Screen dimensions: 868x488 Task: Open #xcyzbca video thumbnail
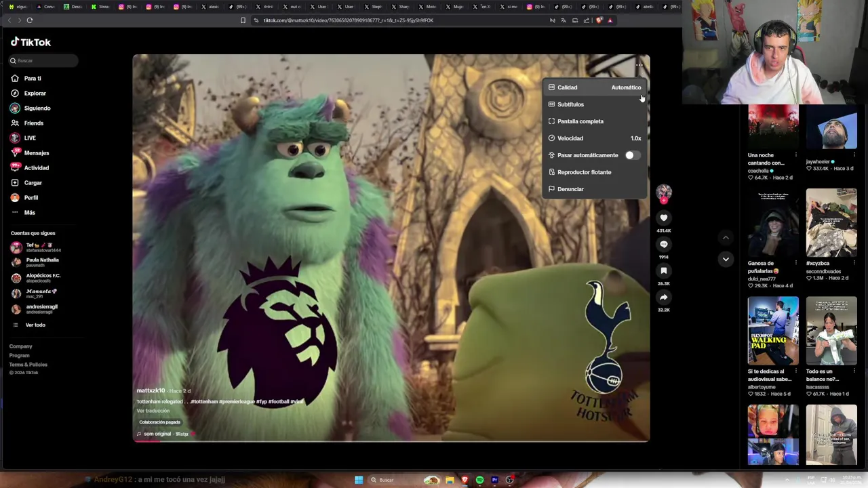pos(831,223)
